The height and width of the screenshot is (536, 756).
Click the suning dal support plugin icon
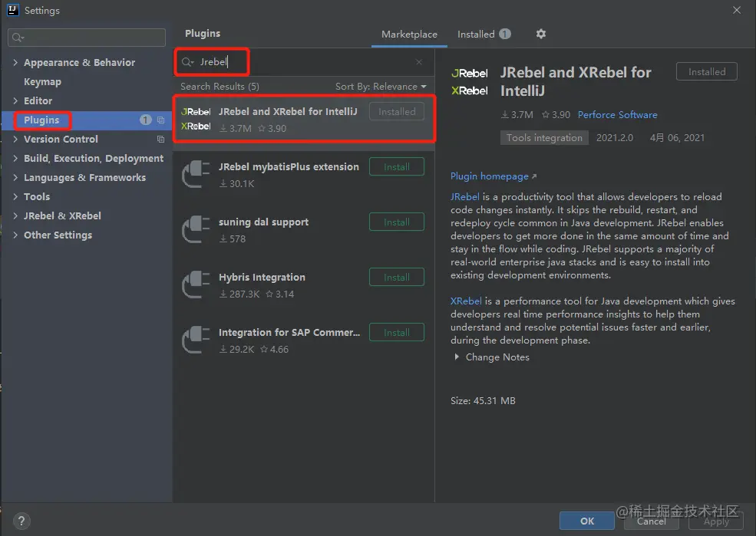coord(196,229)
